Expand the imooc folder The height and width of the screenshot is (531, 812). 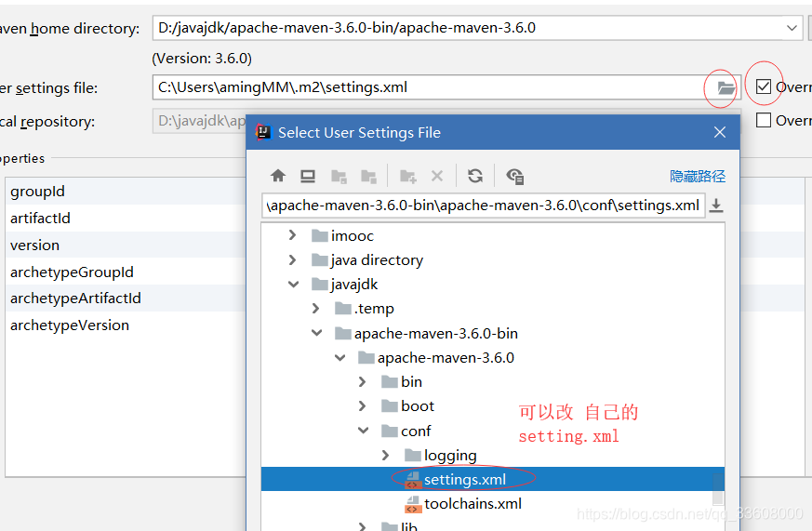pos(293,235)
